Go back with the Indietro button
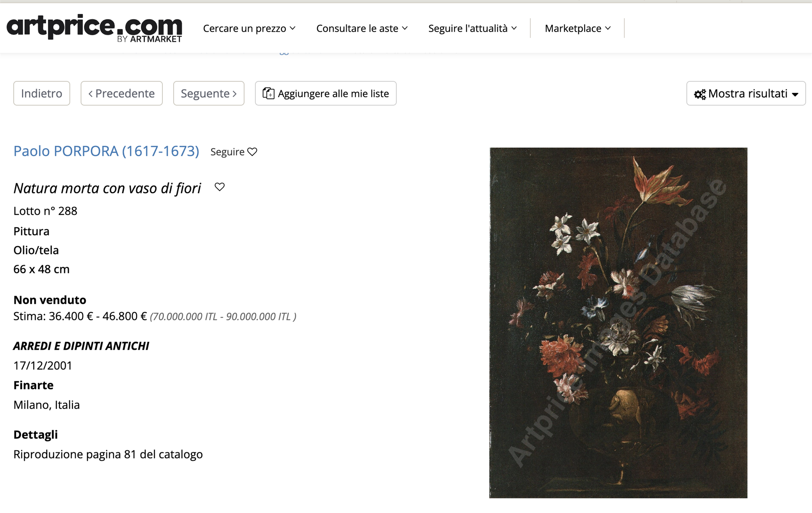Screen dimensions: 812x513 tap(42, 93)
